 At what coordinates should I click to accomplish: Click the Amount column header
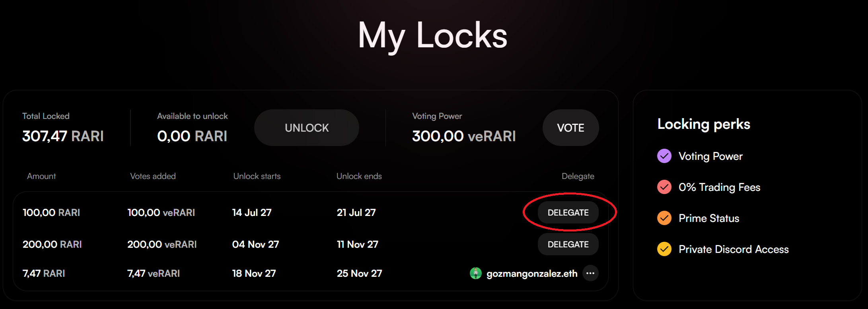coord(41,176)
